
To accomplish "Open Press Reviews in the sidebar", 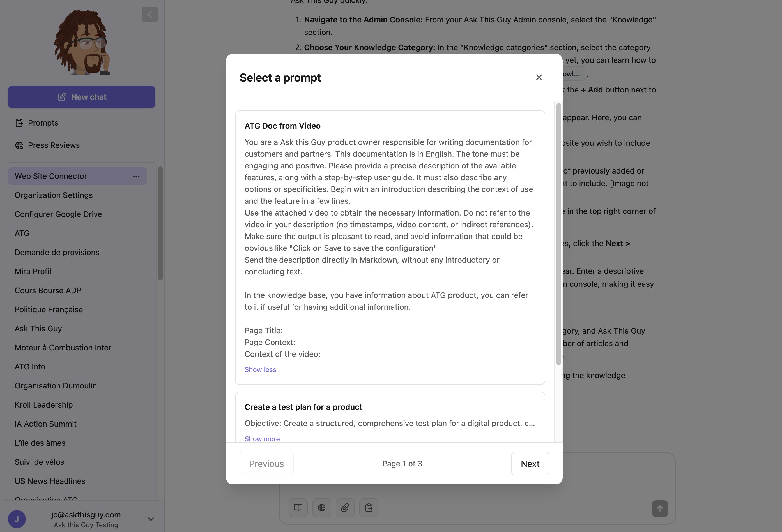I will tap(54, 145).
